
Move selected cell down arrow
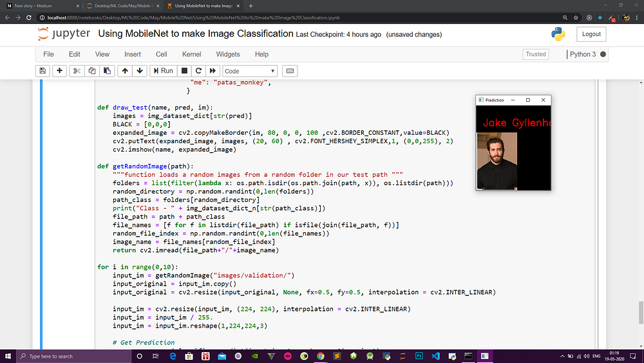click(x=140, y=71)
